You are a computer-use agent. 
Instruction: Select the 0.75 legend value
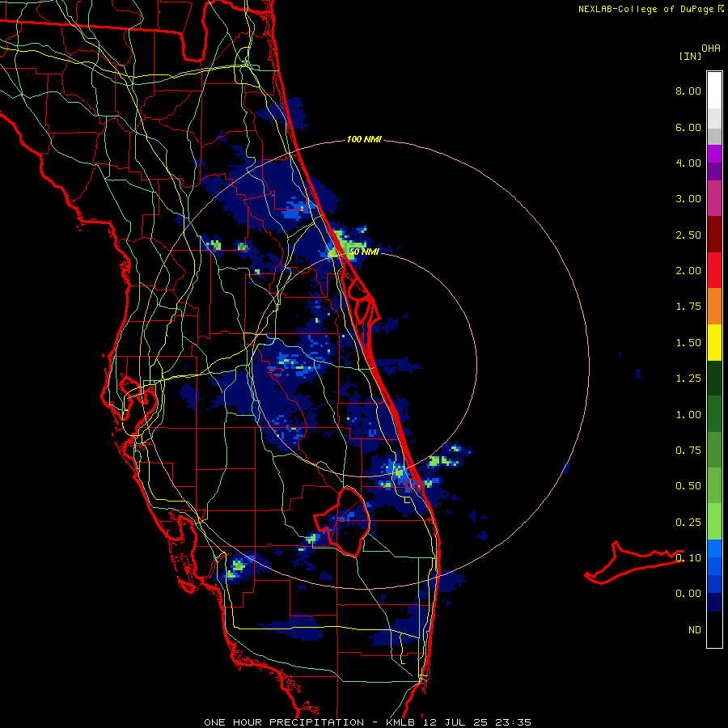coord(688,451)
